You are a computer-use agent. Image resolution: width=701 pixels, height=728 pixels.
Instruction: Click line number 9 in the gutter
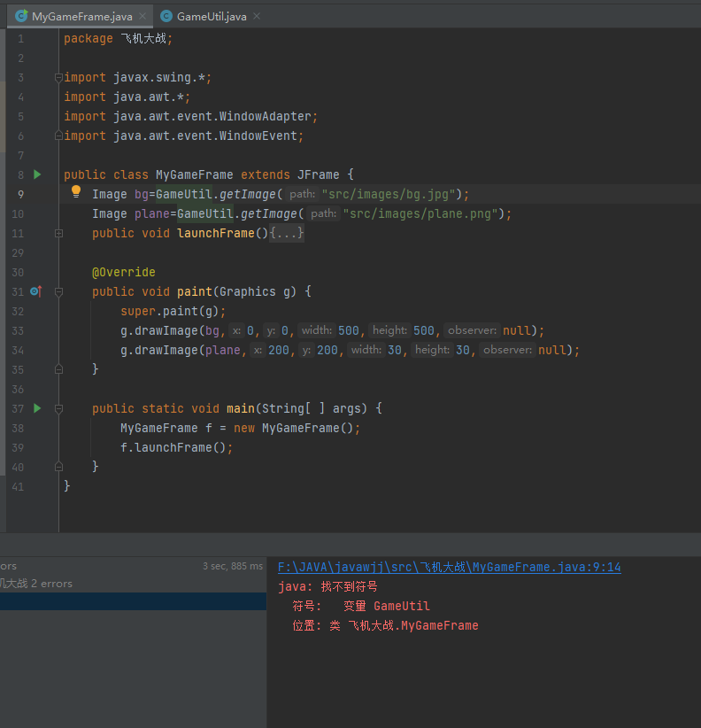(20, 194)
